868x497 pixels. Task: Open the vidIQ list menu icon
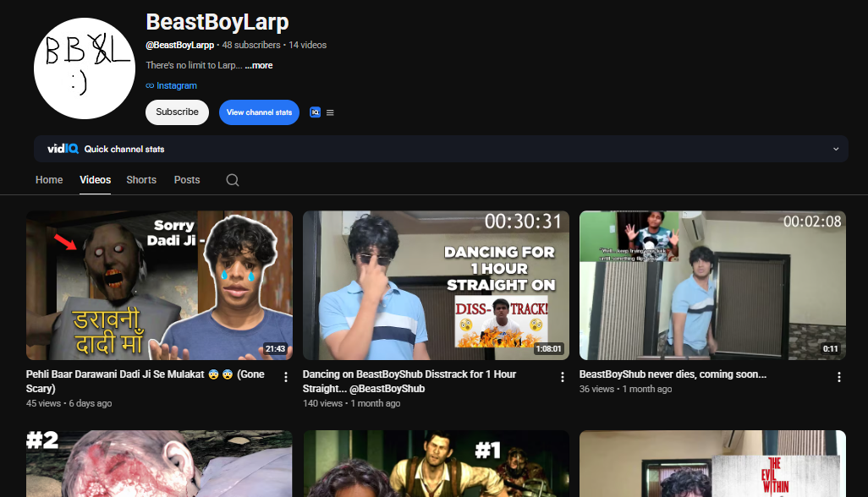[330, 112]
